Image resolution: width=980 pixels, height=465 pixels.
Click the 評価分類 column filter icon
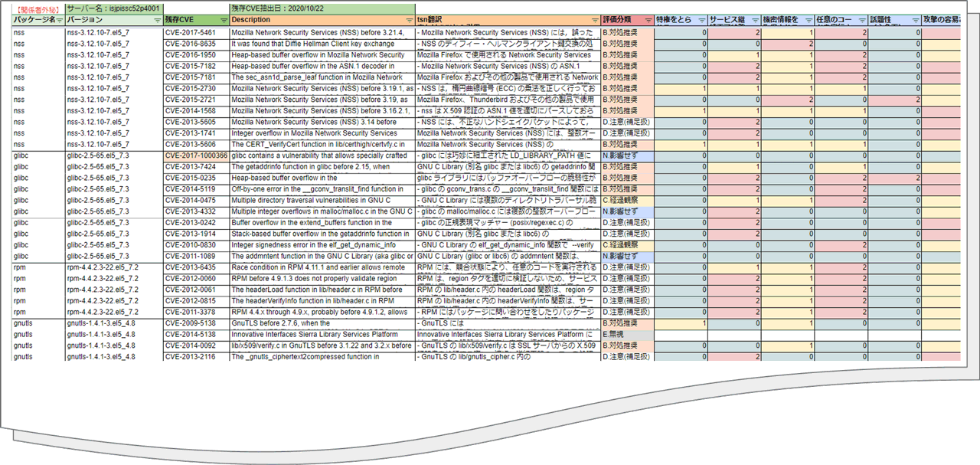click(x=648, y=21)
